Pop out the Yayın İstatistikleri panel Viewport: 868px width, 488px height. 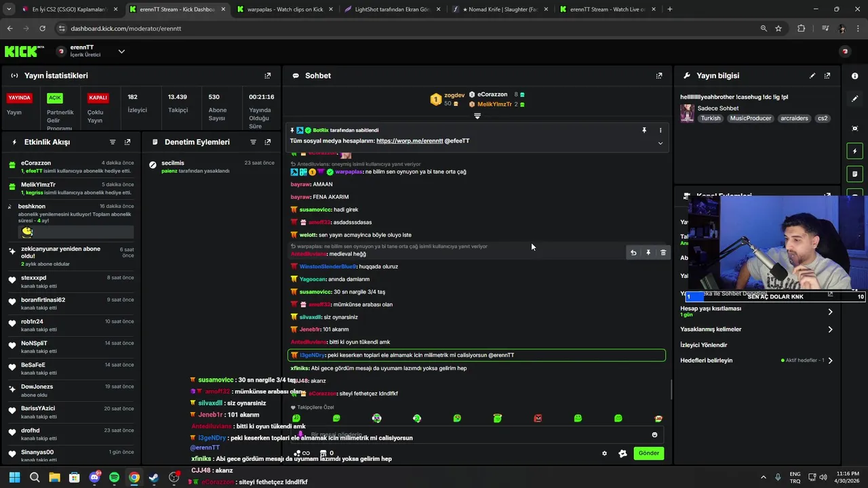pyautogui.click(x=267, y=76)
